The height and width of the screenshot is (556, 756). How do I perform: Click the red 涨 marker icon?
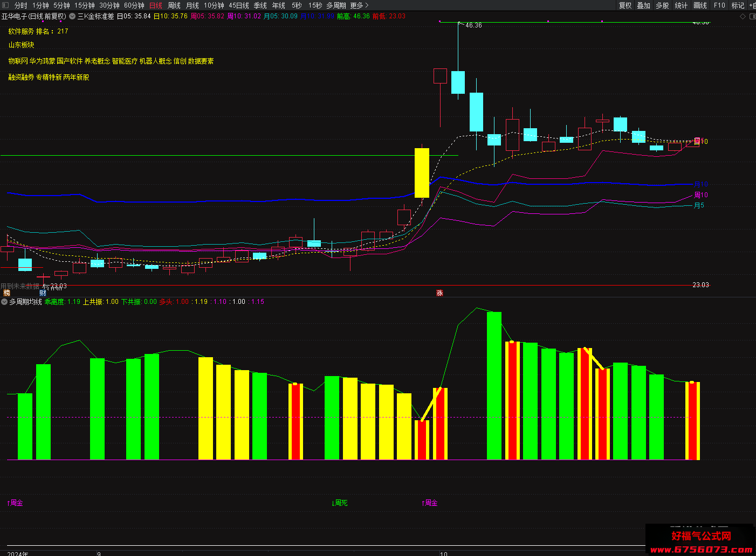[x=439, y=293]
